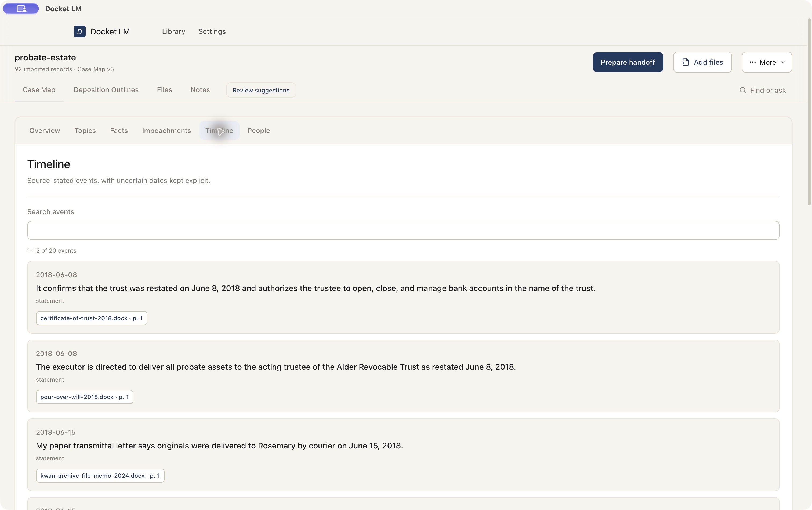Click the search magnifier icon
The image size is (812, 510).
pyautogui.click(x=742, y=90)
